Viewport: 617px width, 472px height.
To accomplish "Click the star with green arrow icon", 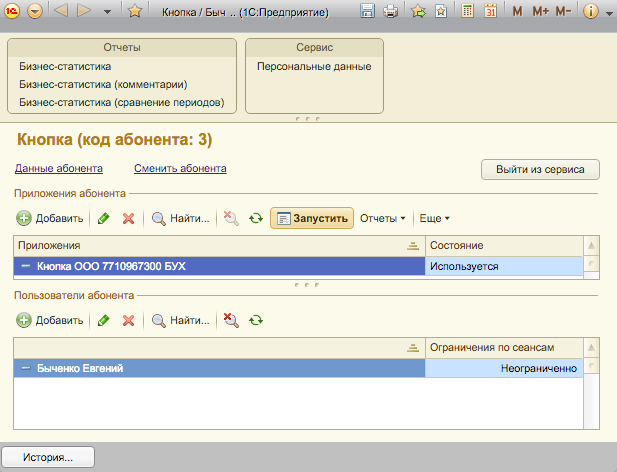I will tap(418, 11).
